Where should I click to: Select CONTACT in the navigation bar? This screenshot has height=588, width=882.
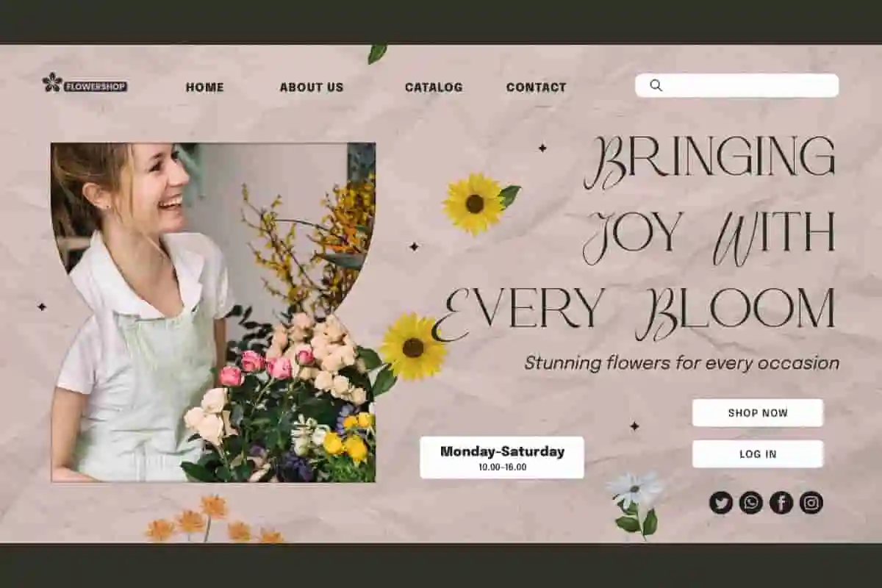tap(536, 87)
